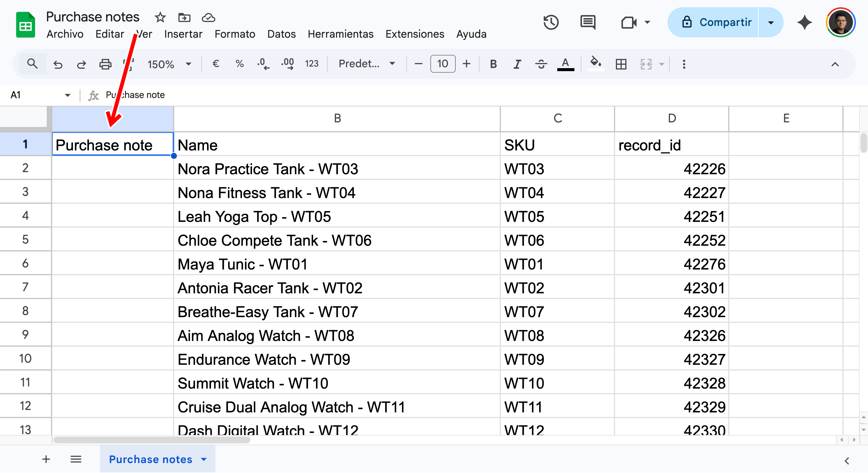868x473 pixels.
Task: Open the comments panel
Action: point(588,22)
